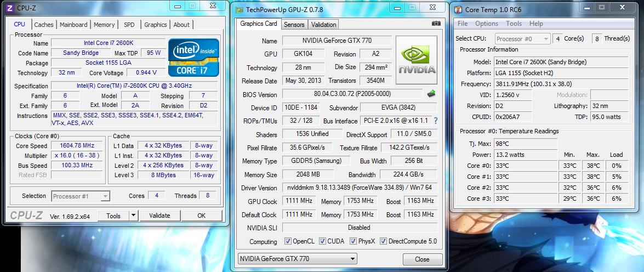This screenshot has width=644, height=272.
Task: Select the CPU tab in CPU-Z
Action: [20, 24]
